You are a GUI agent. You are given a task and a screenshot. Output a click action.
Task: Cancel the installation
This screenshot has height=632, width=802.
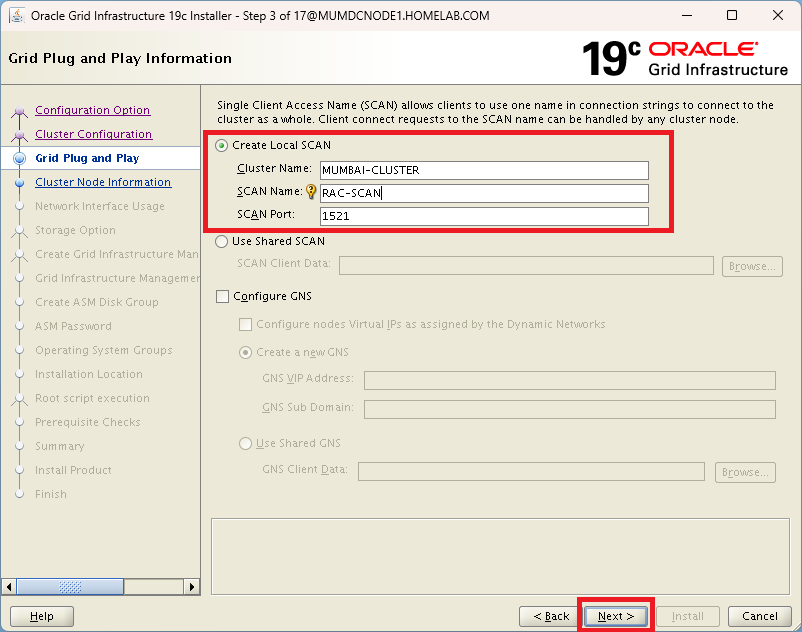(760, 616)
